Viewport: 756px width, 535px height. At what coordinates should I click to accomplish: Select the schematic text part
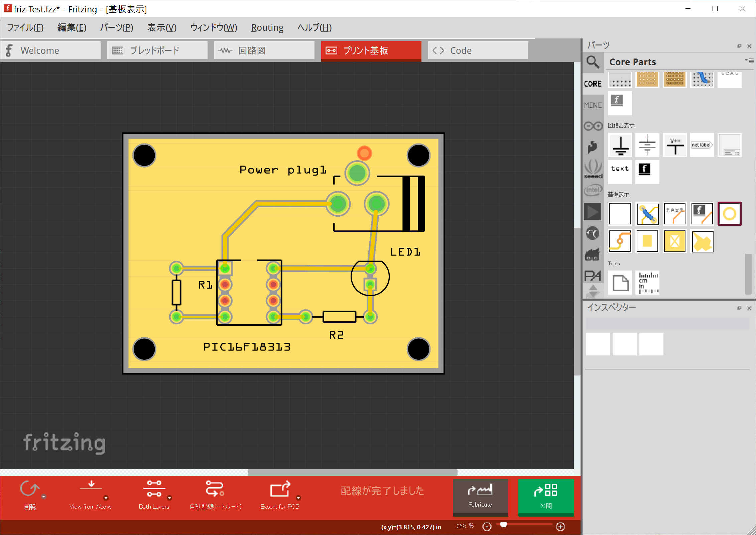coord(620,172)
